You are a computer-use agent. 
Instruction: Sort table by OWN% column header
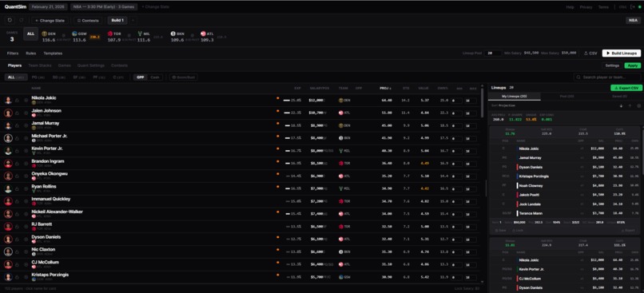[x=443, y=89]
